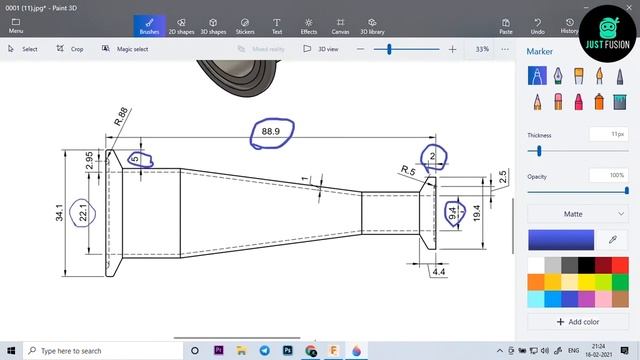Select the Fill bucket tool
The image size is (640, 360).
620,102
